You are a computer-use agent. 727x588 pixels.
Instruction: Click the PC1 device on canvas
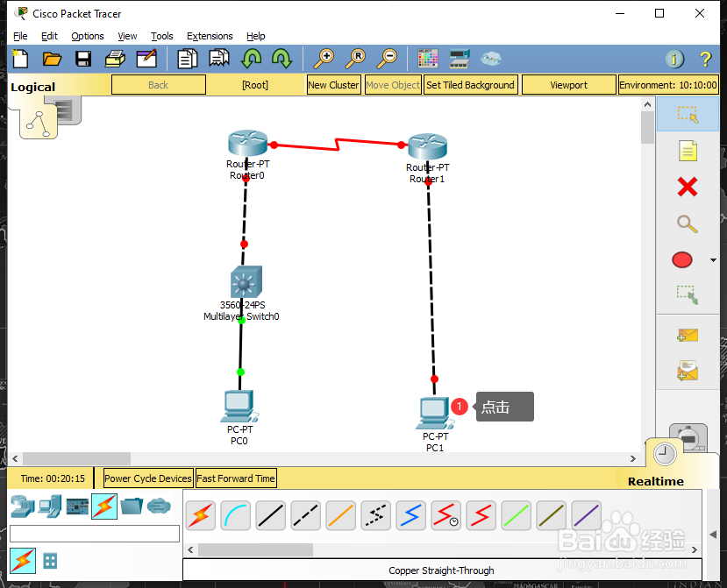click(x=434, y=414)
